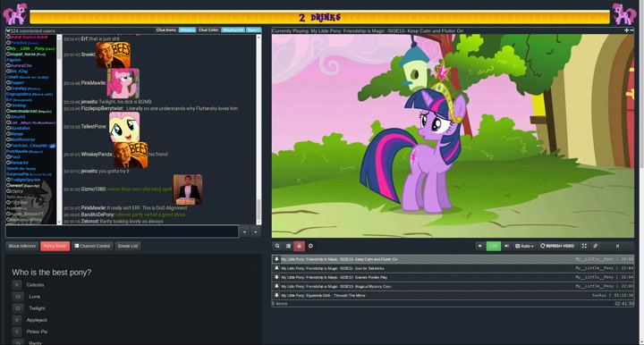Screen dimensions: 644x345
Task: Click the username FizzlepopBerrytwist in the chat
Action: click(x=102, y=109)
